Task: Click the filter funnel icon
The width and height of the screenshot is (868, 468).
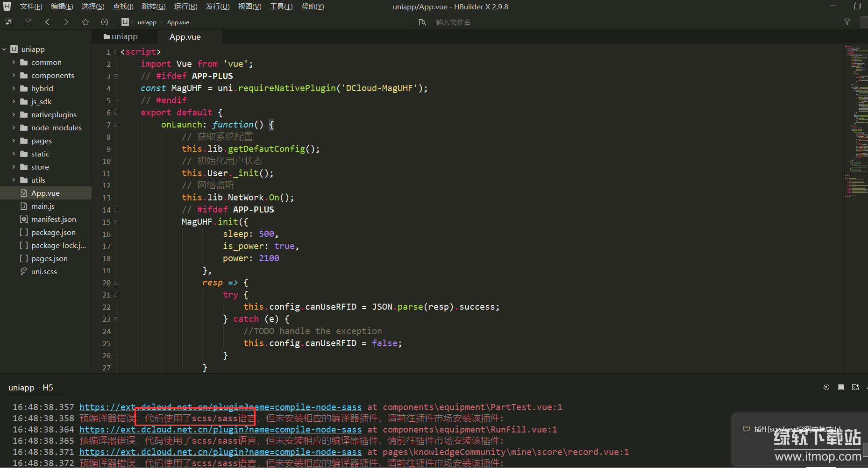Action: (847, 22)
